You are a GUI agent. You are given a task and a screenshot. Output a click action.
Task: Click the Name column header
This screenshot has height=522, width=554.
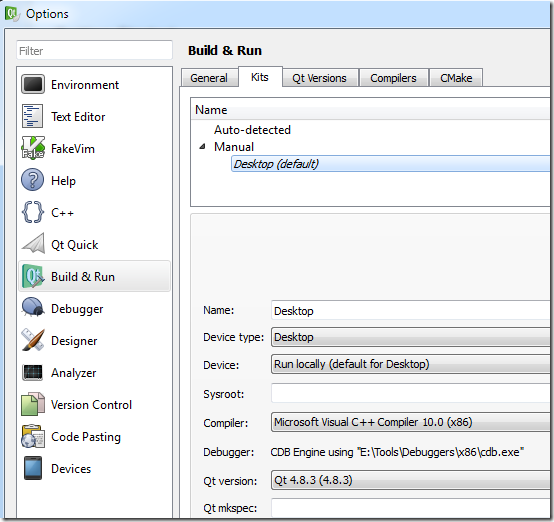[x=370, y=110]
